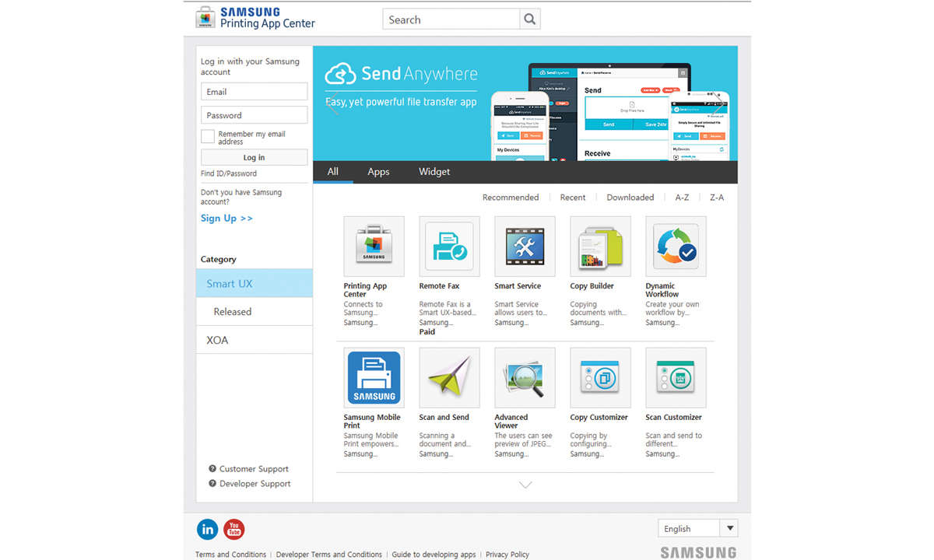The height and width of the screenshot is (560, 934).
Task: Open the Dynamic Workflow app icon
Action: pos(676,247)
